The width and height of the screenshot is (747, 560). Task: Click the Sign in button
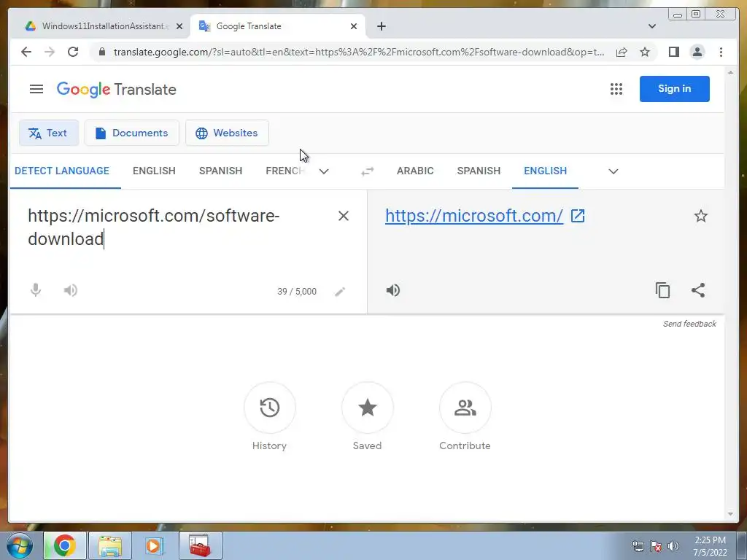tap(674, 88)
